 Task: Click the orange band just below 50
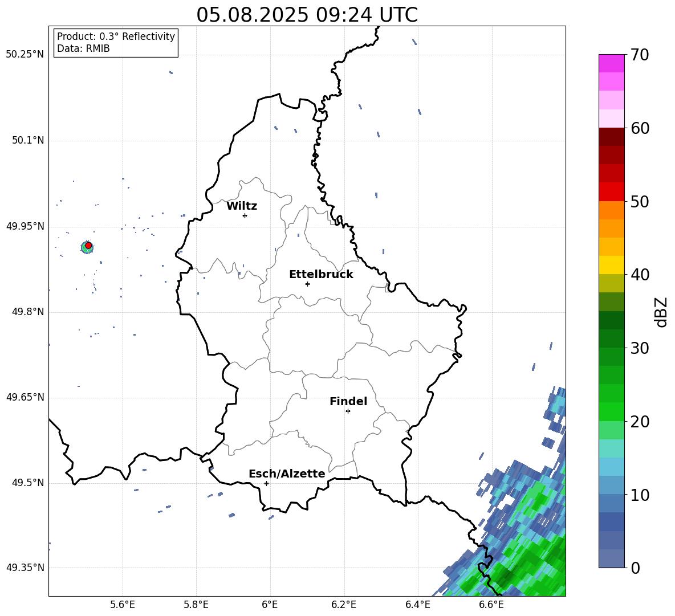tap(611, 210)
